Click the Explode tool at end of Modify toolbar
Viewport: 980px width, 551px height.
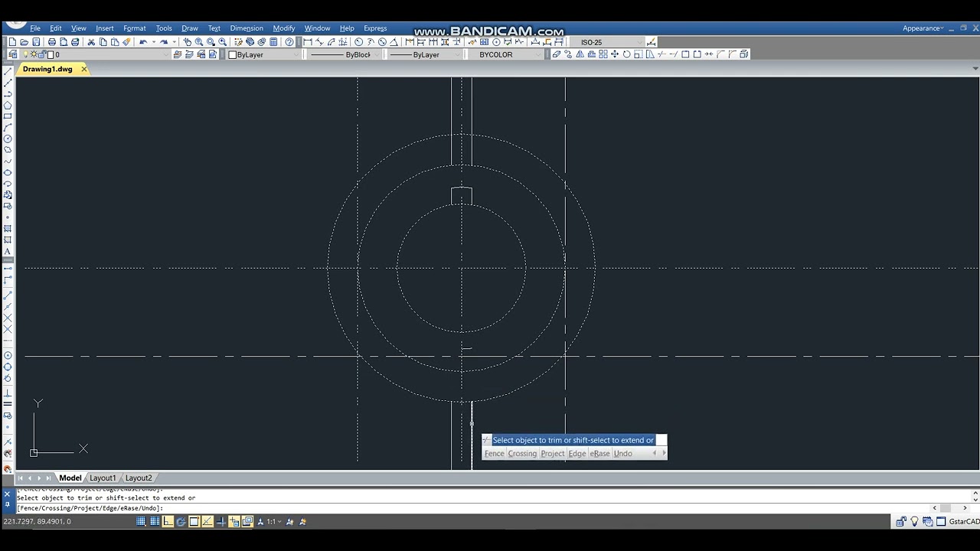pos(743,54)
